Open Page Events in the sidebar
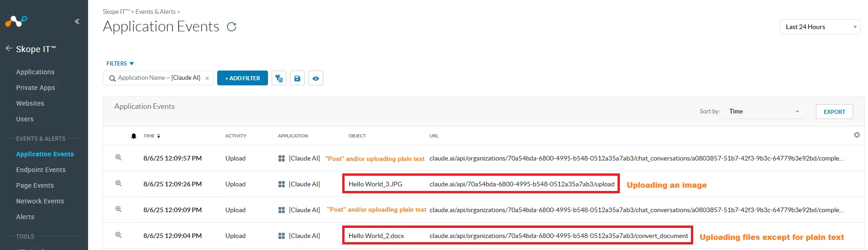868x250 pixels. 35,185
